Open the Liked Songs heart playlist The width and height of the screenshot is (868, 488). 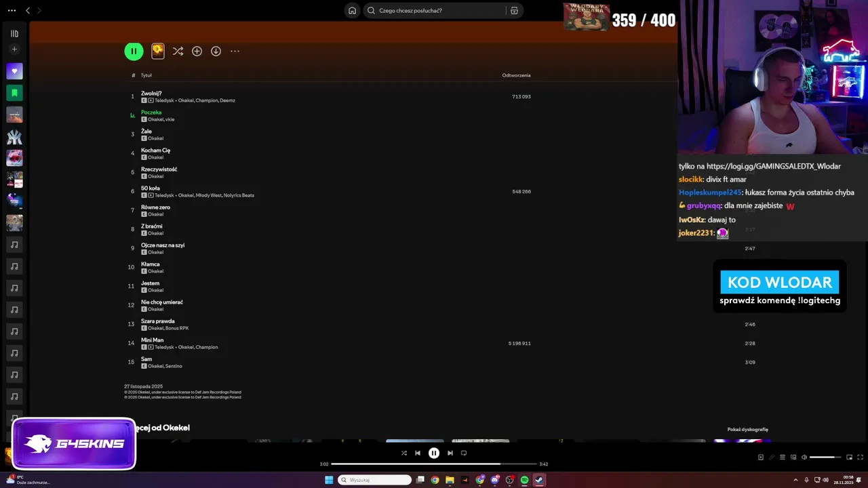(x=14, y=71)
